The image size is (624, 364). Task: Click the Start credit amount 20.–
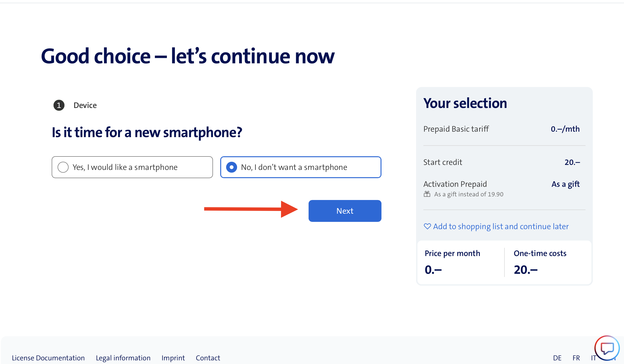[572, 162]
